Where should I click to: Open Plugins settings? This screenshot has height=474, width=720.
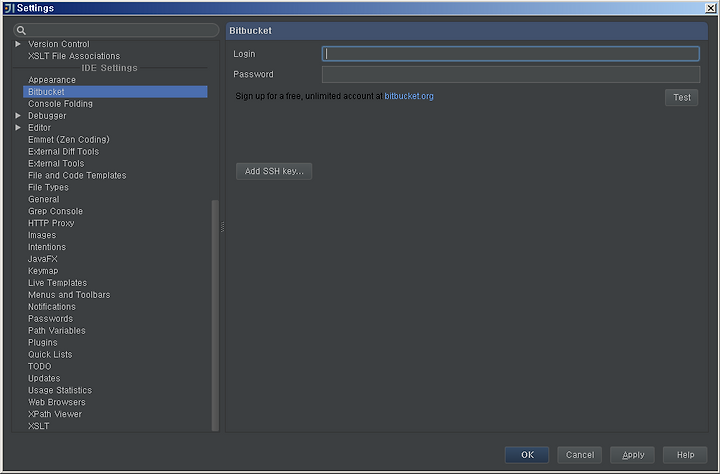tap(43, 343)
